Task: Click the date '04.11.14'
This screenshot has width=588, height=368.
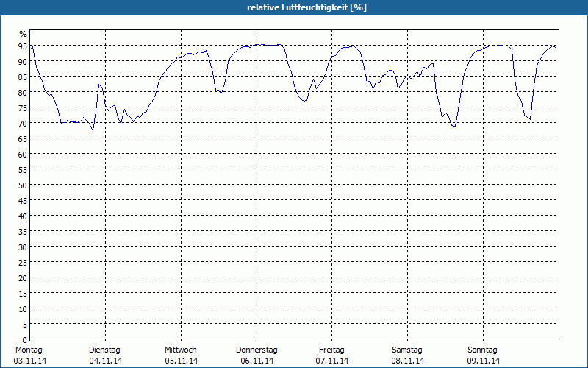Action: pyautogui.click(x=106, y=361)
